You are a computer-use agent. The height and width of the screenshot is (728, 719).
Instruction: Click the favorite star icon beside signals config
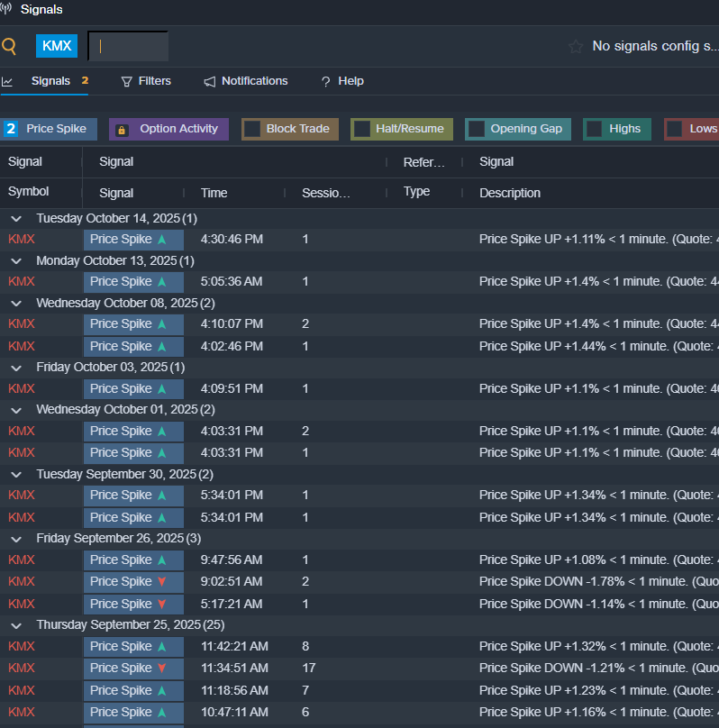point(576,46)
